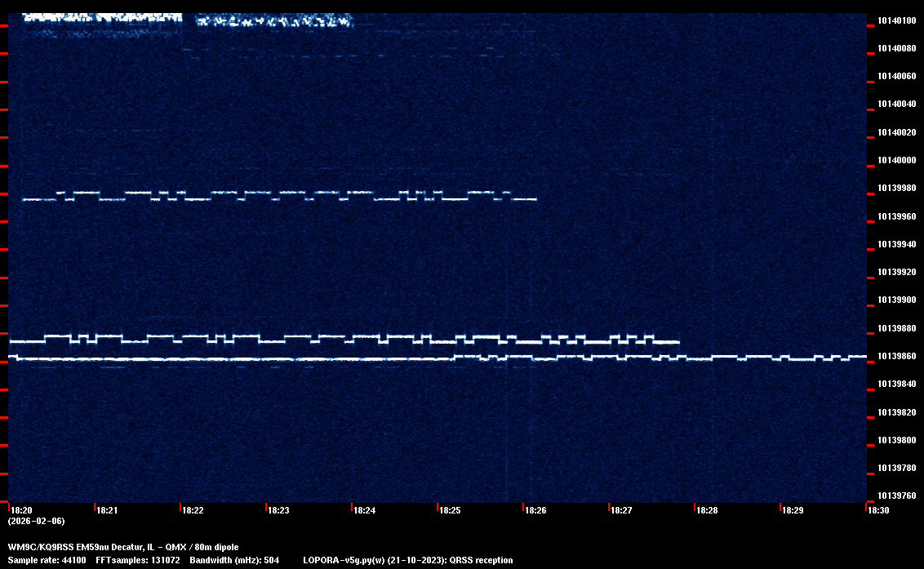The height and width of the screenshot is (569, 924).
Task: Click the 18:25 time tick label
Action: 451,510
